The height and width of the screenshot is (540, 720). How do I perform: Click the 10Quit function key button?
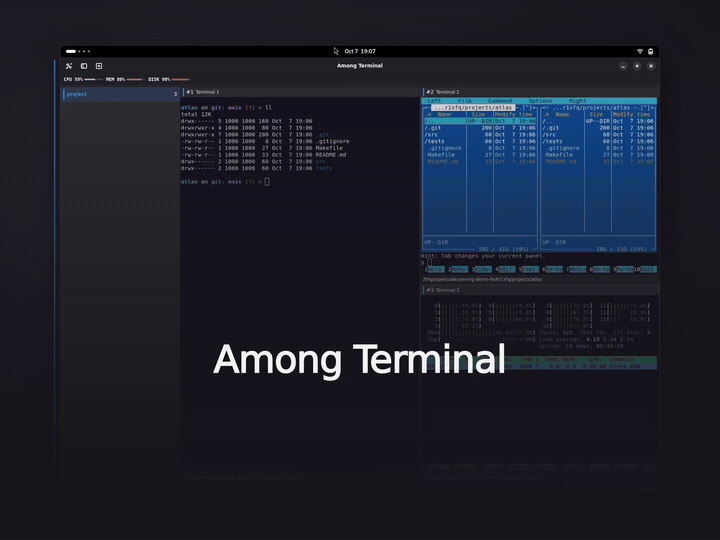[645, 270]
